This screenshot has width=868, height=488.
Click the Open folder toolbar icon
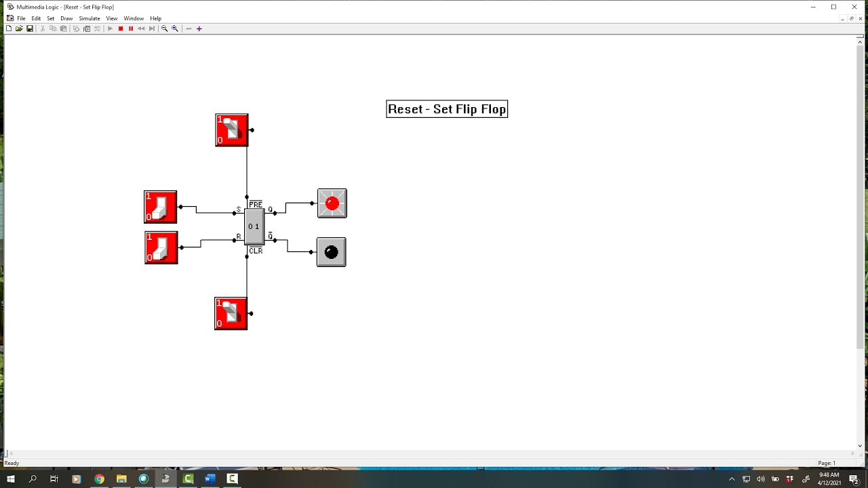click(19, 28)
